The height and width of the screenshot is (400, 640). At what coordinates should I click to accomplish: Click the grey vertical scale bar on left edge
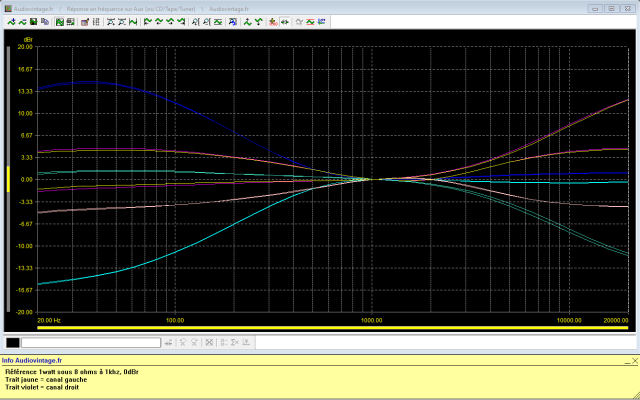click(8, 179)
